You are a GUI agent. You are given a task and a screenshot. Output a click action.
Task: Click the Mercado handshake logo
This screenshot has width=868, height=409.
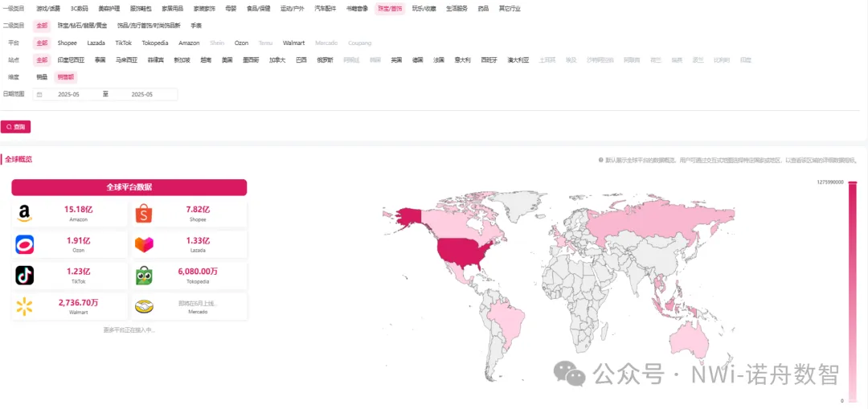(x=144, y=306)
